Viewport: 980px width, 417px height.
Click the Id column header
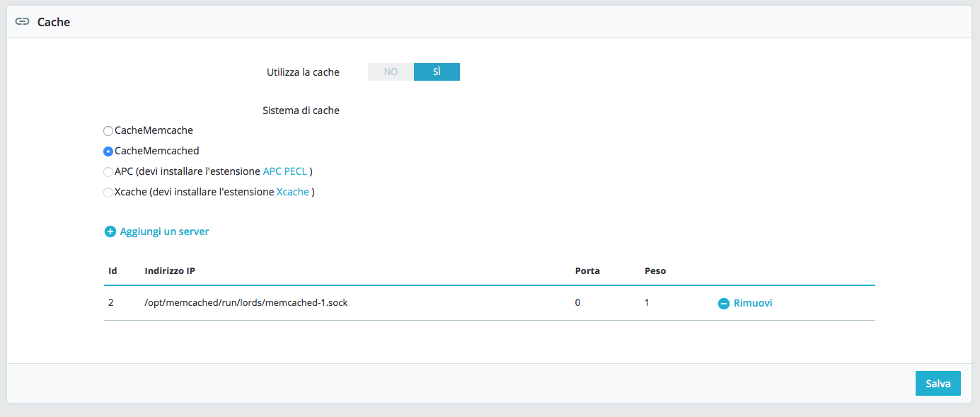113,270
